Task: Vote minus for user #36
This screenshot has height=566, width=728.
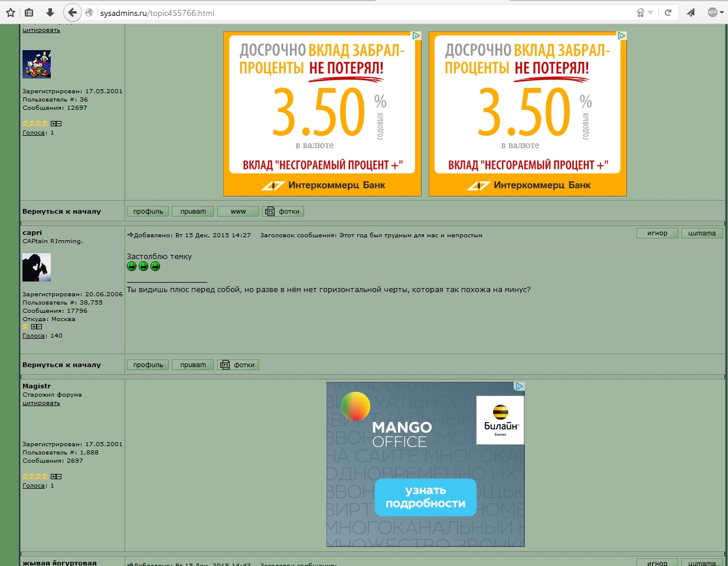Action: tap(58, 123)
